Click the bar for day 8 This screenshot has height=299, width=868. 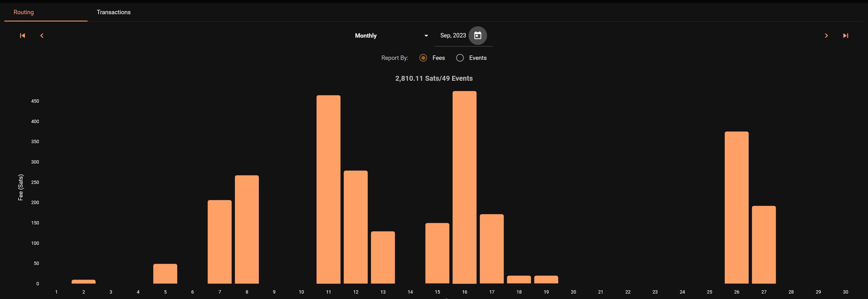(247, 230)
